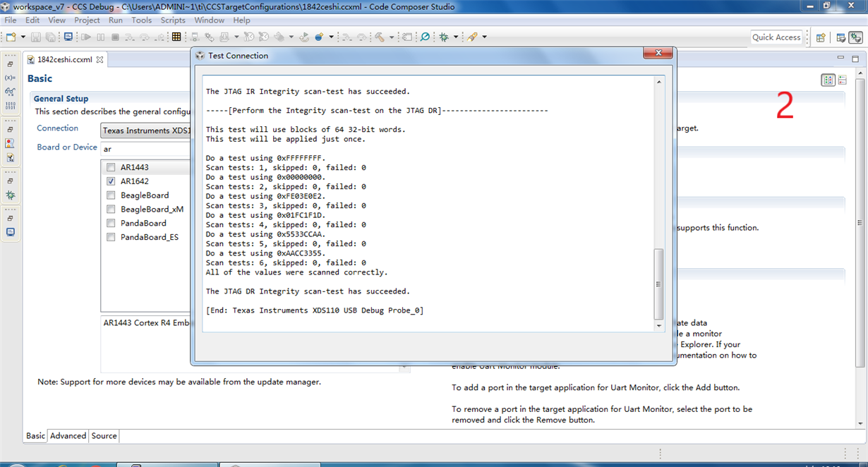Check the BeagleBoard checkbox
The image size is (868, 467).
(111, 195)
